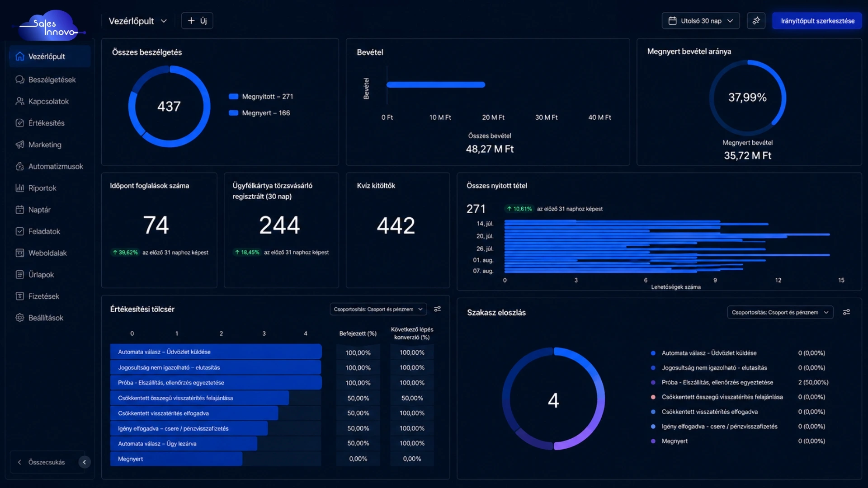The image size is (868, 488).
Task: Click the Befejezett (%) column header
Action: pos(358,333)
